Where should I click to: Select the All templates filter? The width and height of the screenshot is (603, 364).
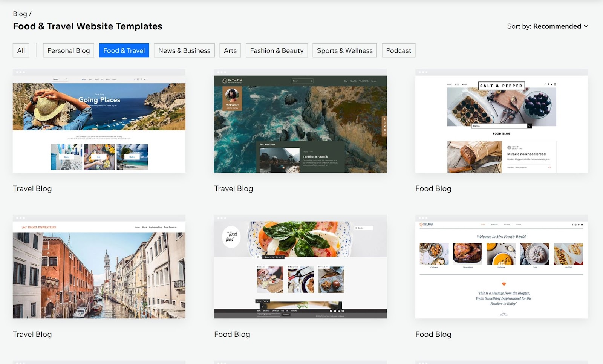[x=21, y=50]
